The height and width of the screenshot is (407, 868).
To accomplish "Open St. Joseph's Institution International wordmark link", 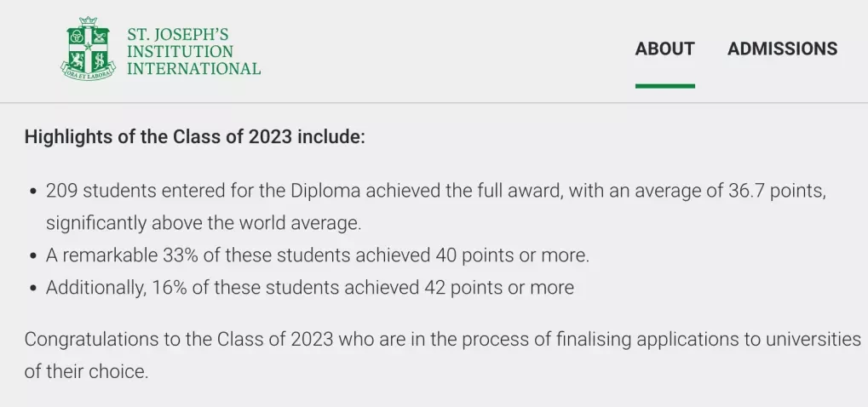I will click(x=193, y=51).
